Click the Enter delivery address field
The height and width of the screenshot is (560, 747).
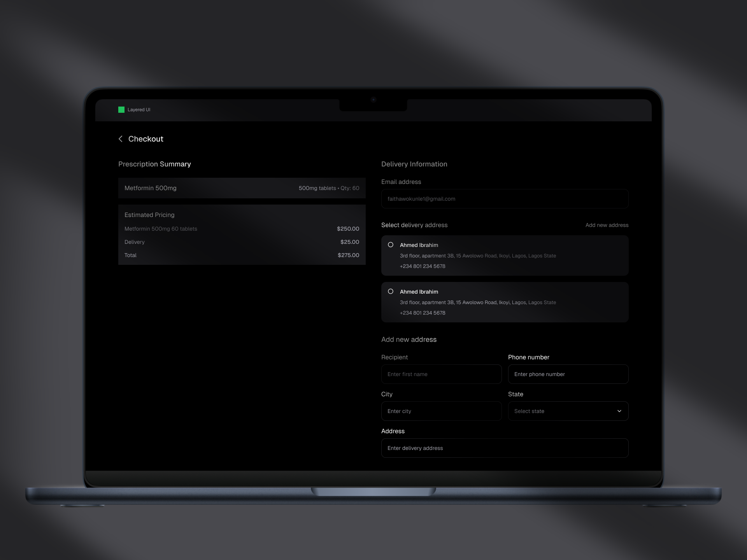click(505, 448)
